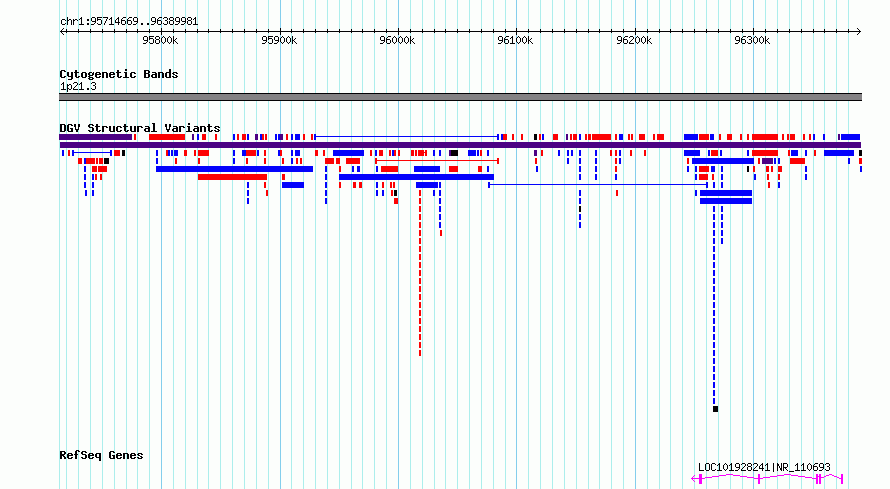The height and width of the screenshot is (489, 890).
Task: Click the chr1:95714669..96389981 region label
Action: tap(129, 22)
